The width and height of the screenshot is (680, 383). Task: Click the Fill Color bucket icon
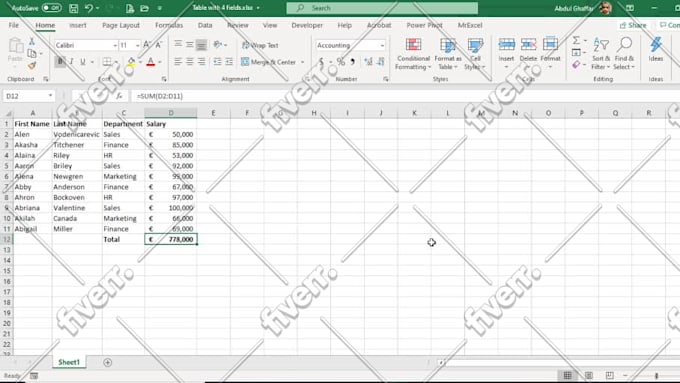click(x=131, y=62)
